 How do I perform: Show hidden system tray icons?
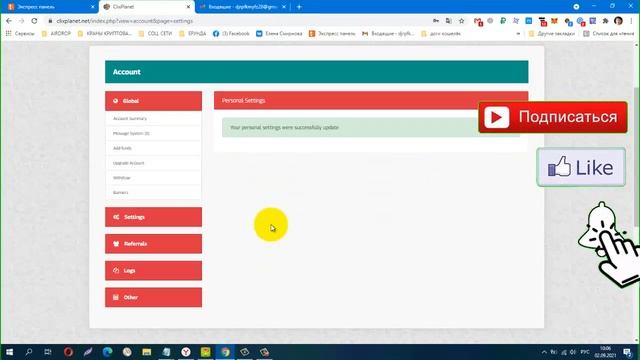pyautogui.click(x=544, y=352)
